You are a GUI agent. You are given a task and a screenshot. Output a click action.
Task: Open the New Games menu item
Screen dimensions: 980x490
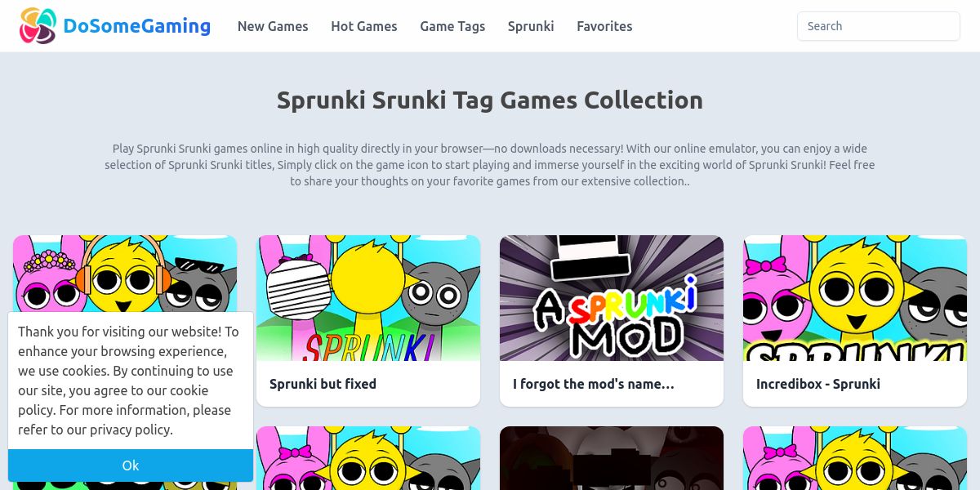(x=273, y=26)
